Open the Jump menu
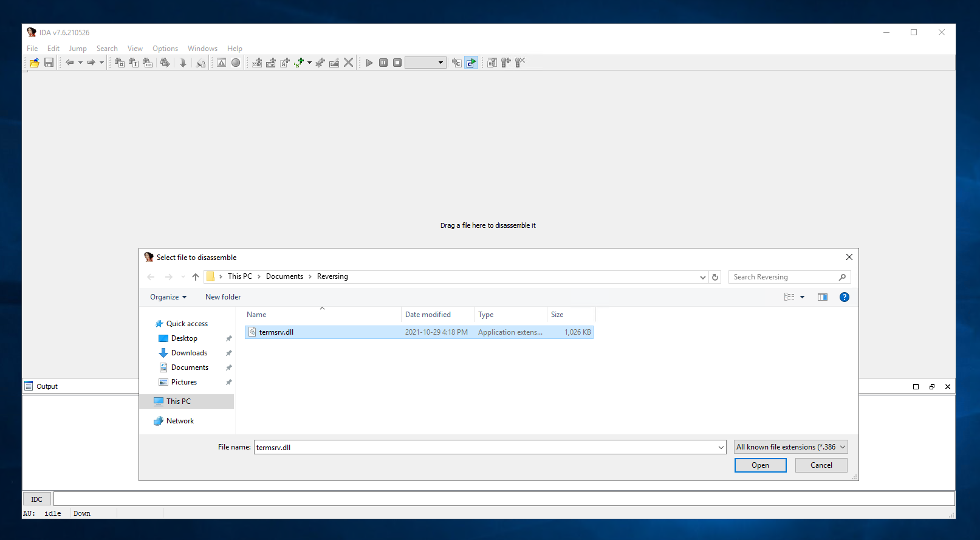980x540 pixels. click(77, 49)
